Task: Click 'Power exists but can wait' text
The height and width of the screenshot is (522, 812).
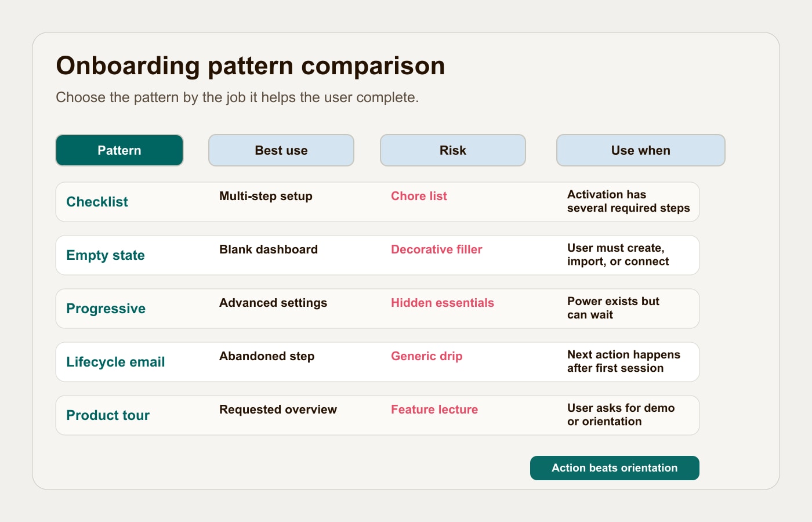Action: 613,308
